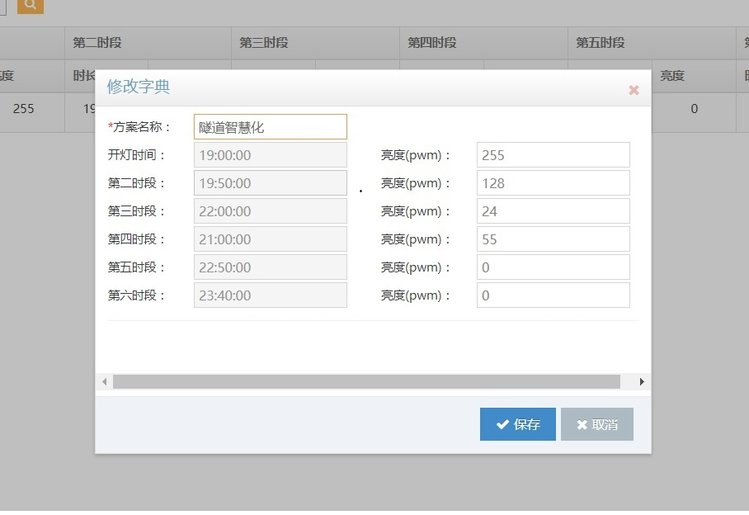Click the horizontal scrollbar left arrow
This screenshot has height=515, width=749.
(103, 382)
